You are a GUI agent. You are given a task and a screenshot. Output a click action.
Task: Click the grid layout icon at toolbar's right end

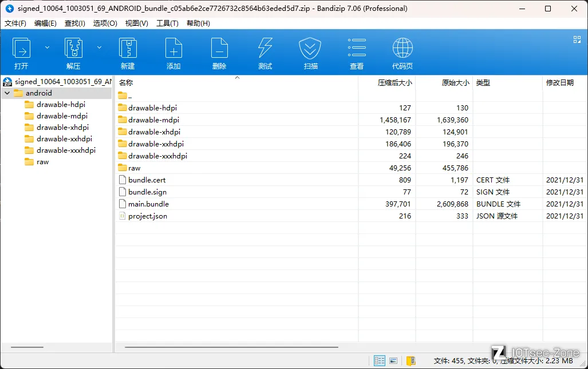click(577, 39)
